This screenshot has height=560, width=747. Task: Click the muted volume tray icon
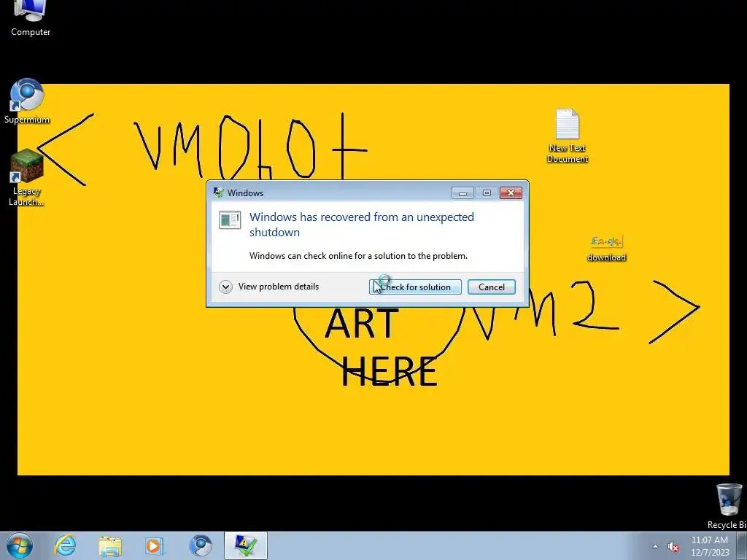(x=673, y=546)
